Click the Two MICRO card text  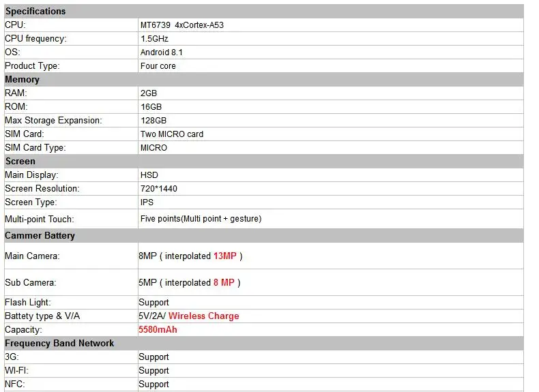(x=171, y=134)
